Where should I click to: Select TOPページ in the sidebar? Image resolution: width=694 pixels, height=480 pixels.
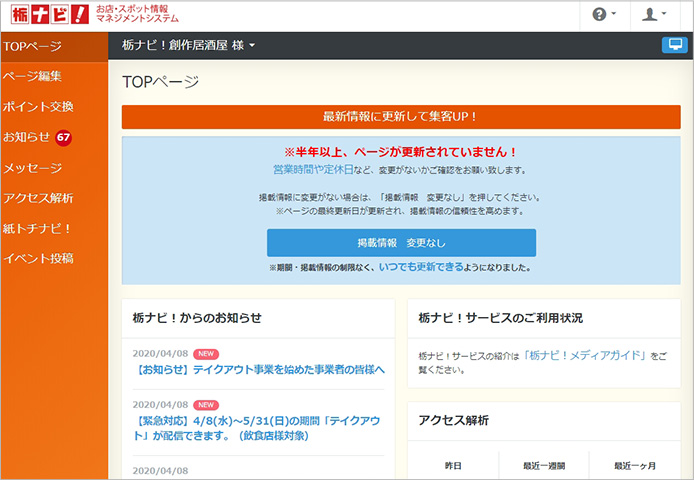(x=54, y=46)
